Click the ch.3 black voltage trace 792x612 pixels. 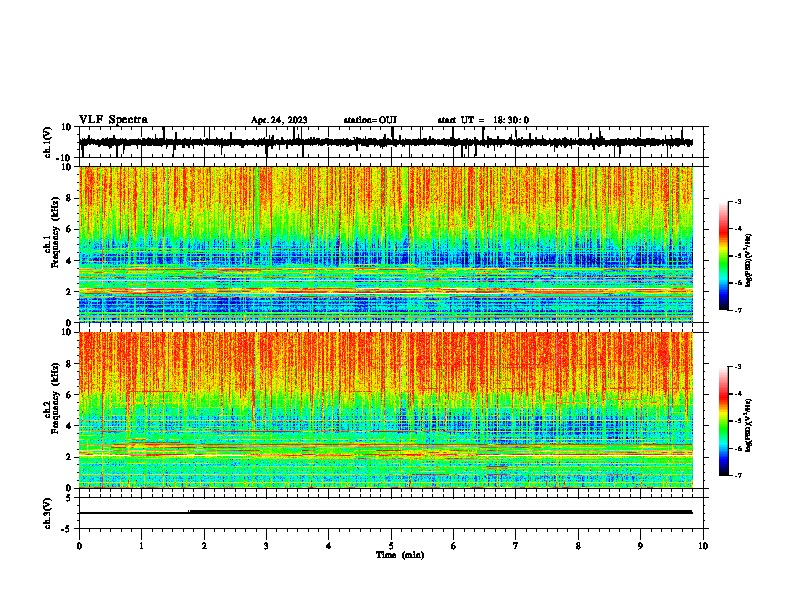(386, 512)
